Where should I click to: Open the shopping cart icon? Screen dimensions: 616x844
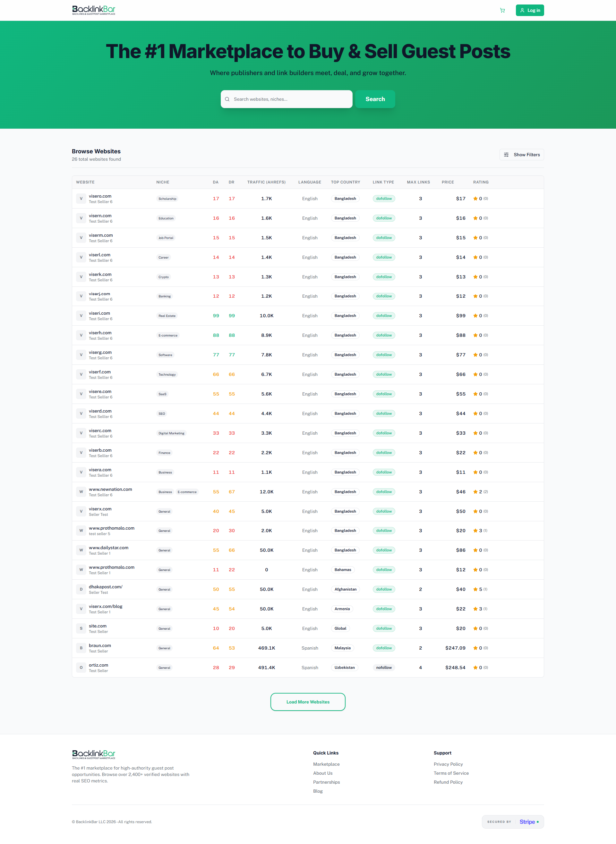click(502, 11)
